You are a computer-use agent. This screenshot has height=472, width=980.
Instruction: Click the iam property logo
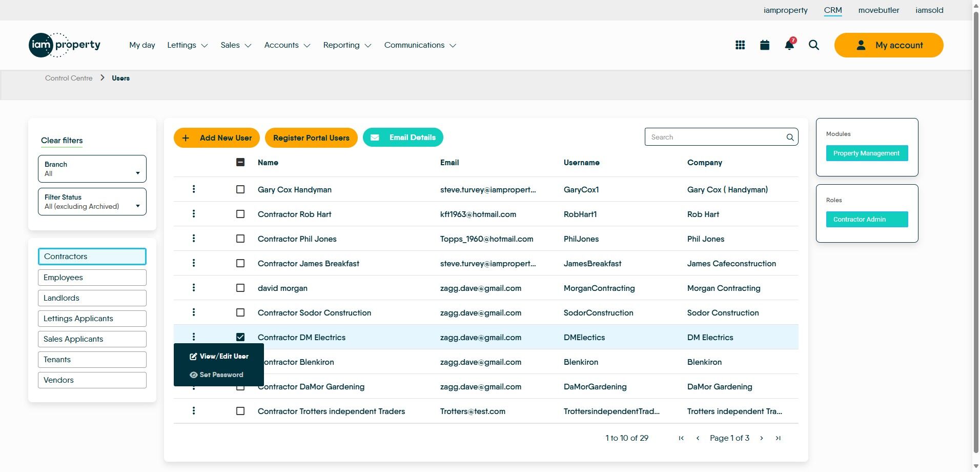[65, 45]
